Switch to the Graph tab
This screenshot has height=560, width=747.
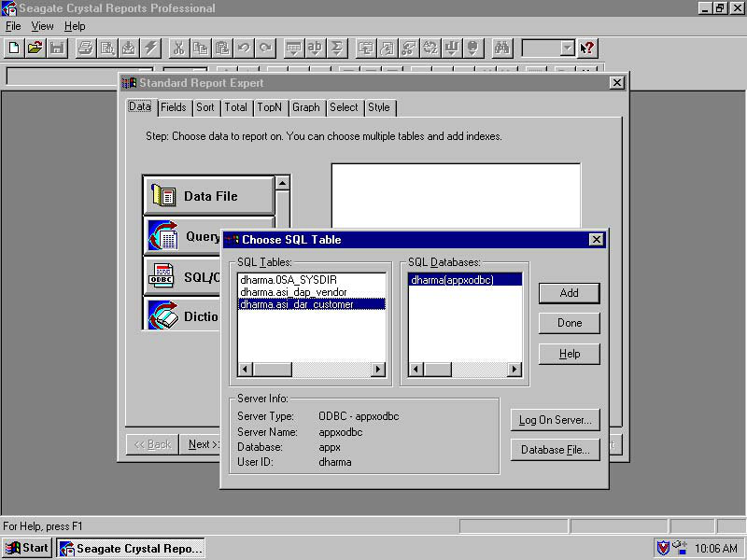click(x=306, y=107)
